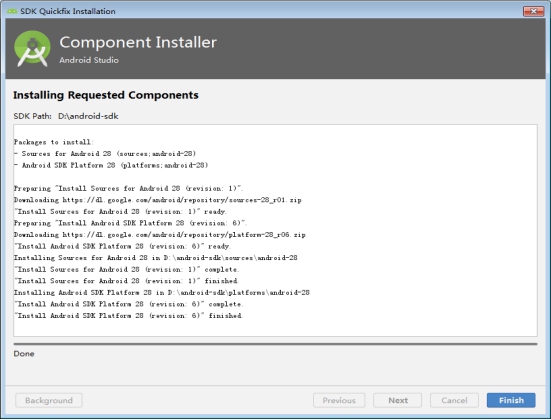Click the platform-28_r06.zip download line
The width and height of the screenshot is (551, 420).
coord(160,235)
